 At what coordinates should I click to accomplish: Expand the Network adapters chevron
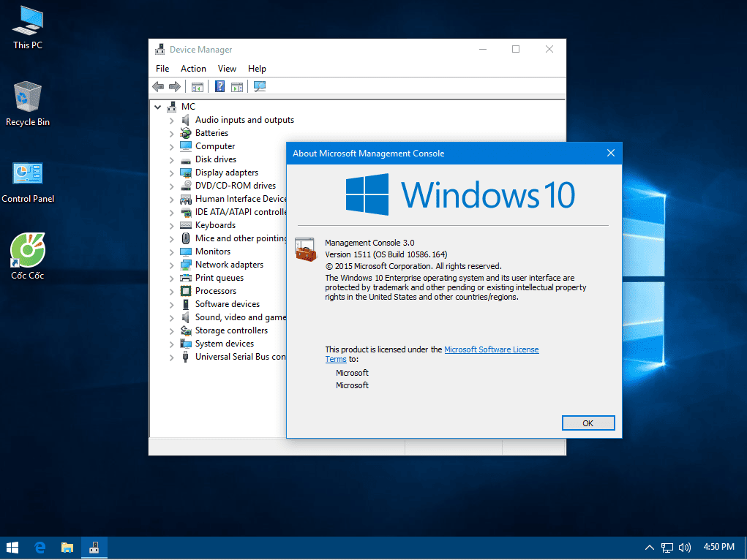pyautogui.click(x=171, y=265)
